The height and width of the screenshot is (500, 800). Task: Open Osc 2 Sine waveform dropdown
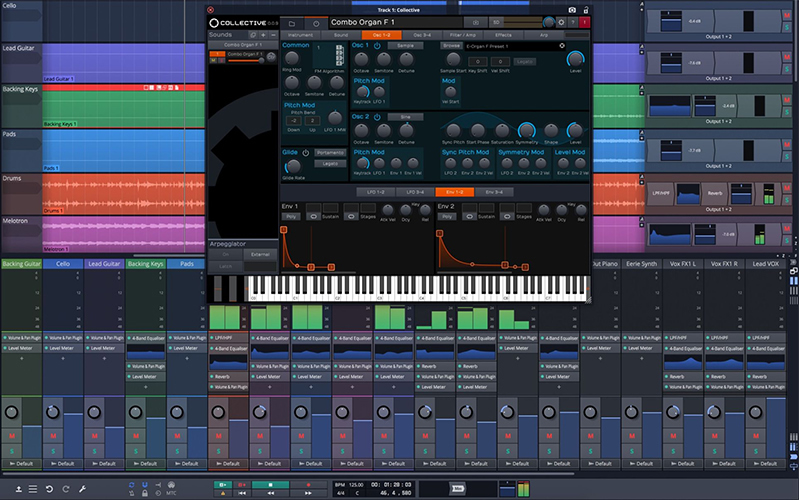coord(406,117)
